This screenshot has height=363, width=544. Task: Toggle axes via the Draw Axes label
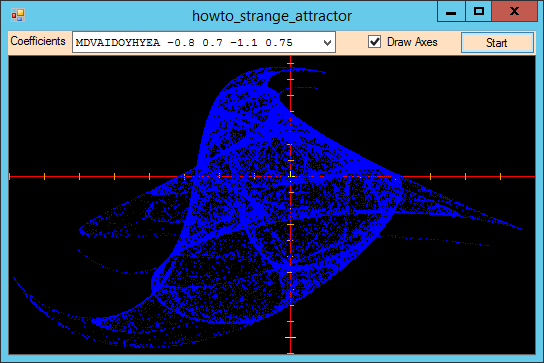pyautogui.click(x=412, y=42)
